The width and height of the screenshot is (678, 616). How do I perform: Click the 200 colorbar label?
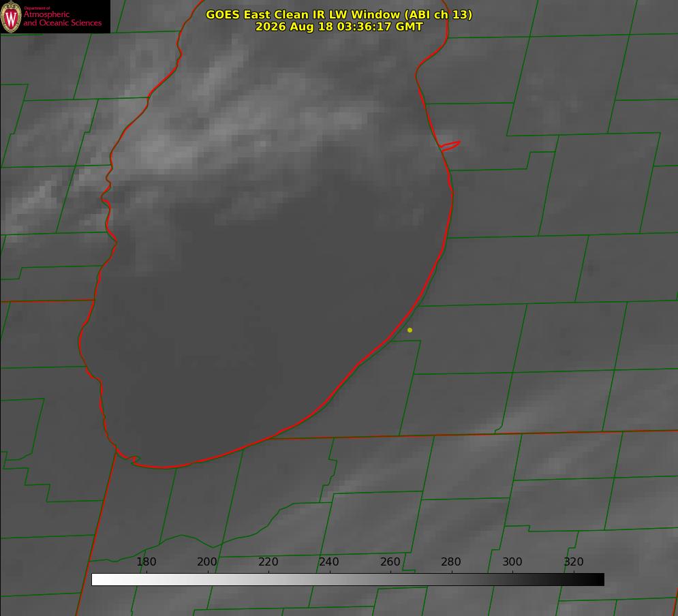click(207, 561)
